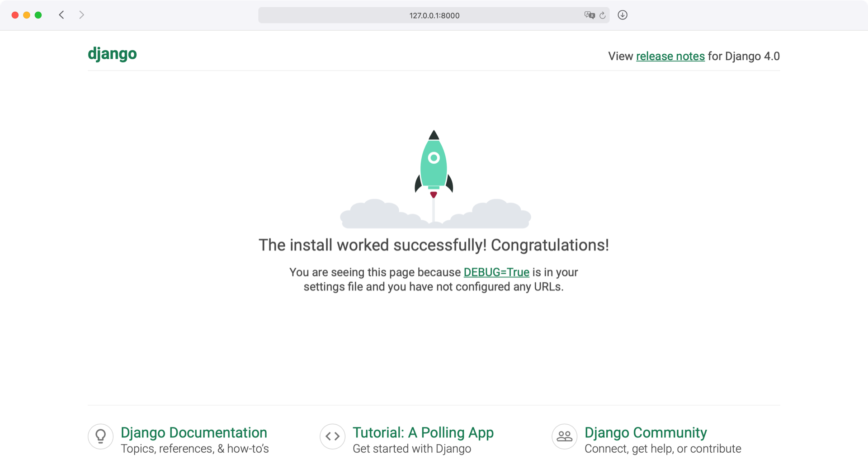Click 'for Django 4.0' text
Viewport: 868px width, 474px height.
[x=744, y=56]
